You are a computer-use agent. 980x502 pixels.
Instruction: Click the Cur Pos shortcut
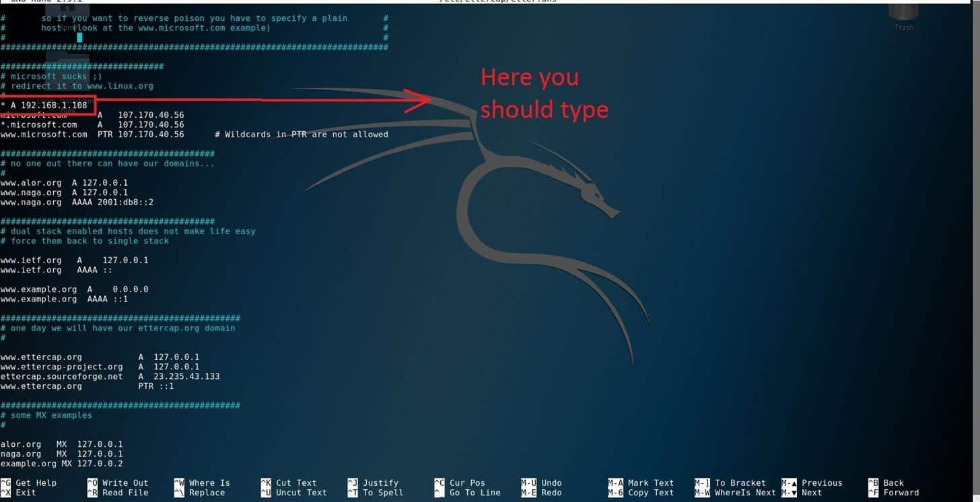(460, 483)
